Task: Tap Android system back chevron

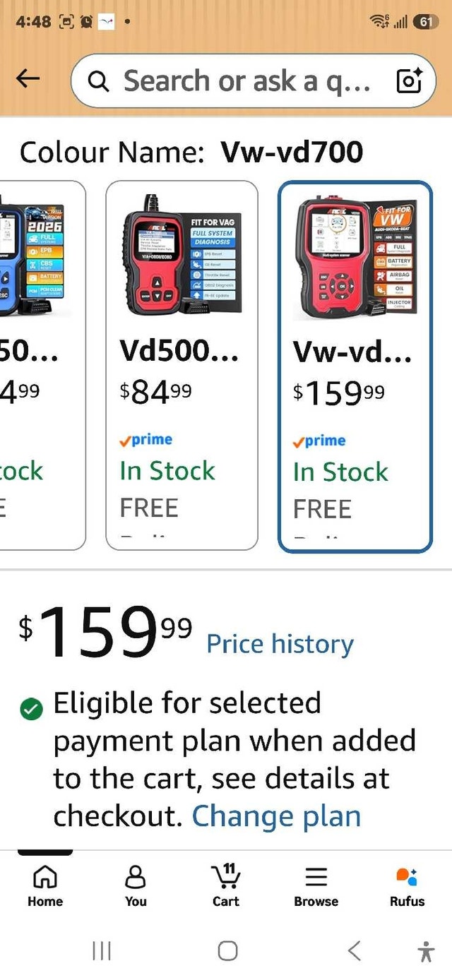Action: tap(355, 951)
